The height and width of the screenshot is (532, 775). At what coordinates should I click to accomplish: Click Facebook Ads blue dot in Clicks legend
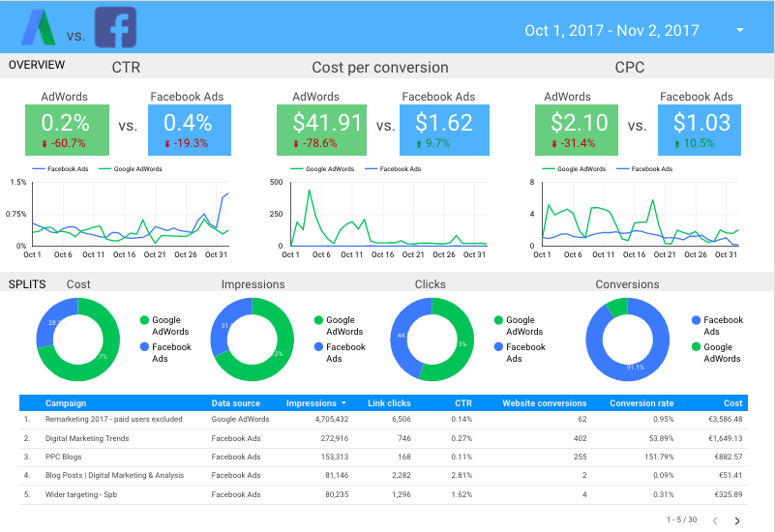tap(498, 346)
